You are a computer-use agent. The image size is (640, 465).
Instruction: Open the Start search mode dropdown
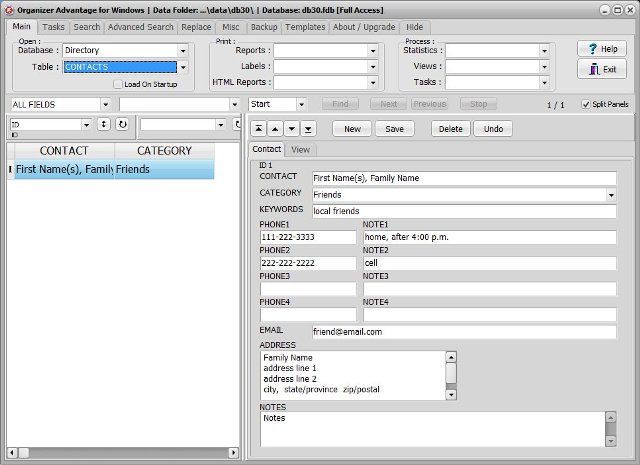pyautogui.click(x=301, y=105)
